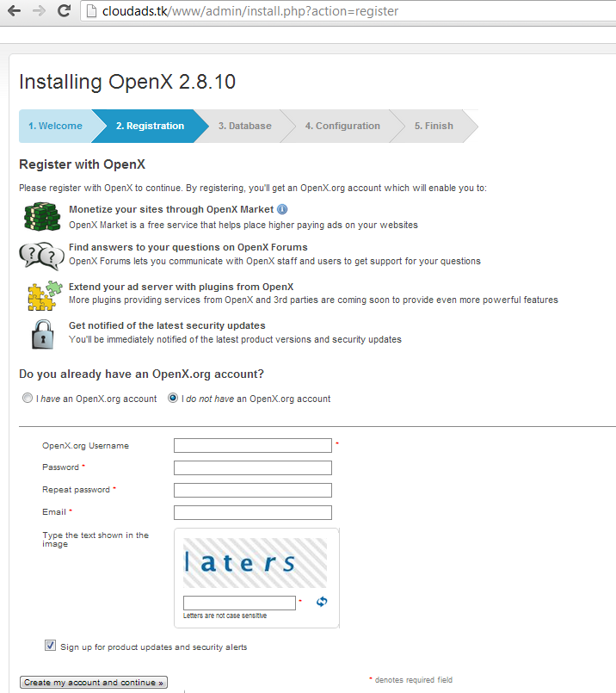
Task: Click 'Create my account and continue' button
Action: pos(94,683)
